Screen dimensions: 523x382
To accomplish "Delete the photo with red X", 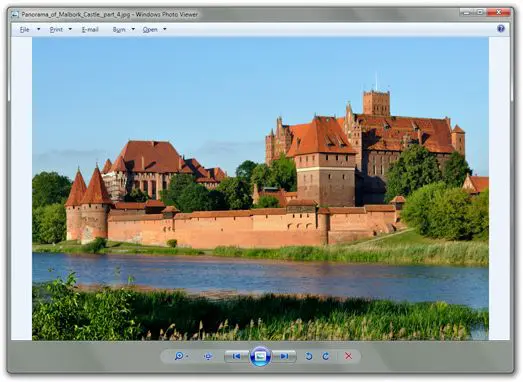I will click(x=349, y=356).
